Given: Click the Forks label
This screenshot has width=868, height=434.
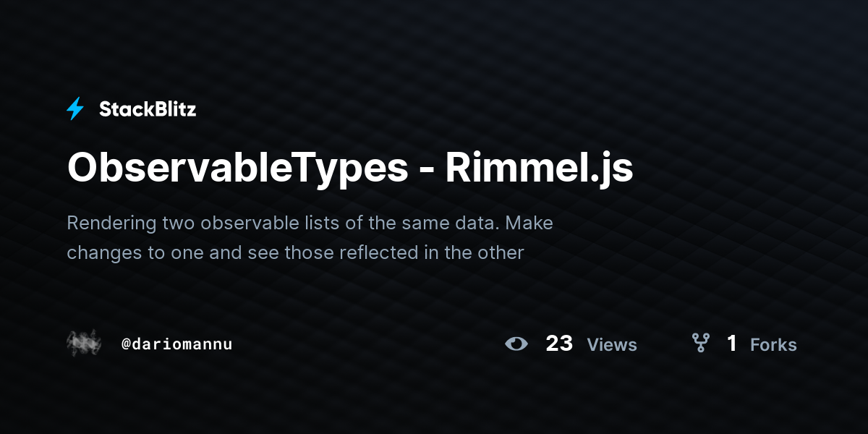Looking at the screenshot, I should 773,345.
